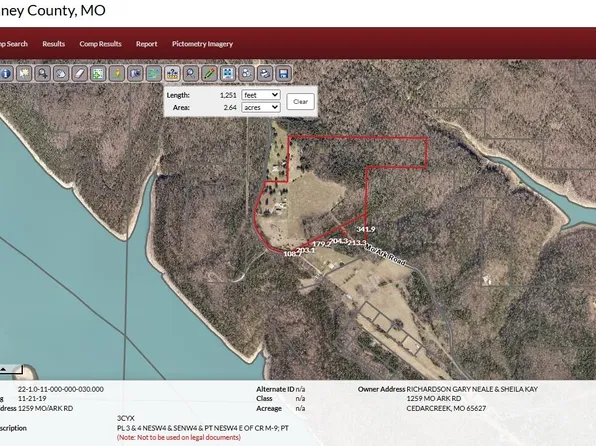The image size is (596, 446).
Task: Click the red note about legal documents
Action: pyautogui.click(x=179, y=437)
